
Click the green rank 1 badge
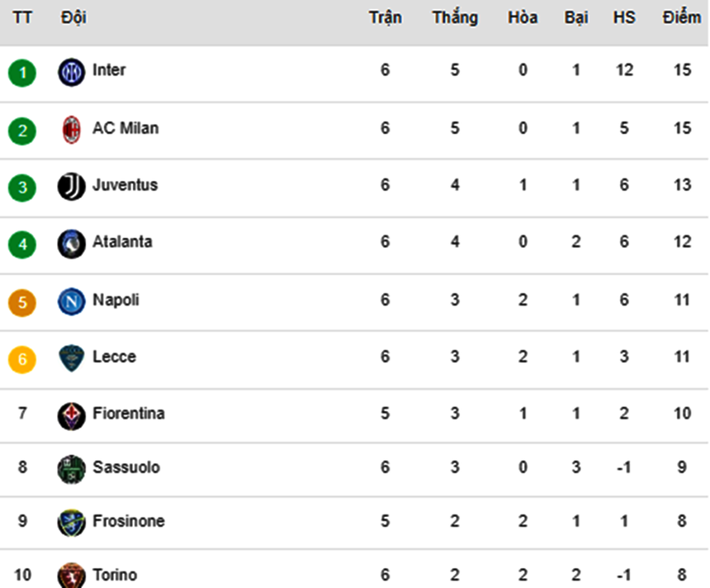point(22,73)
